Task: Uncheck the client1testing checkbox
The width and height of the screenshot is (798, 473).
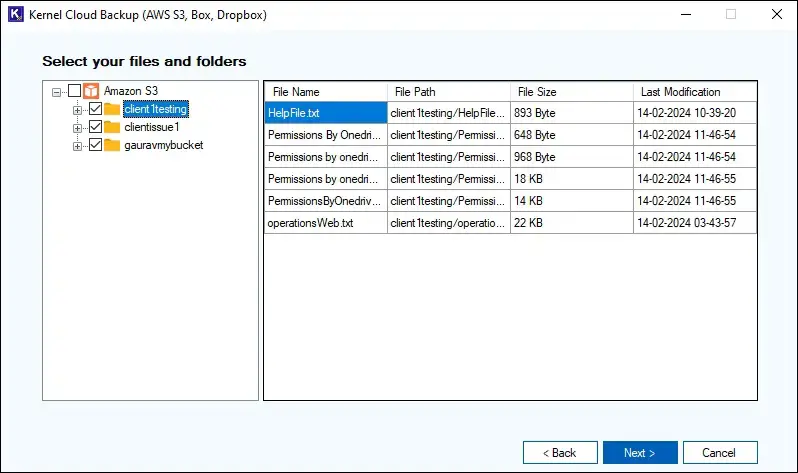Action: 95,108
